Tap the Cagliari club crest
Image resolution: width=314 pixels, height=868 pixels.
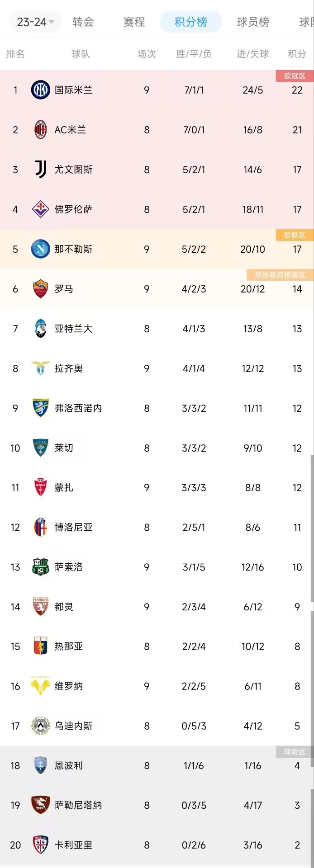[40, 845]
